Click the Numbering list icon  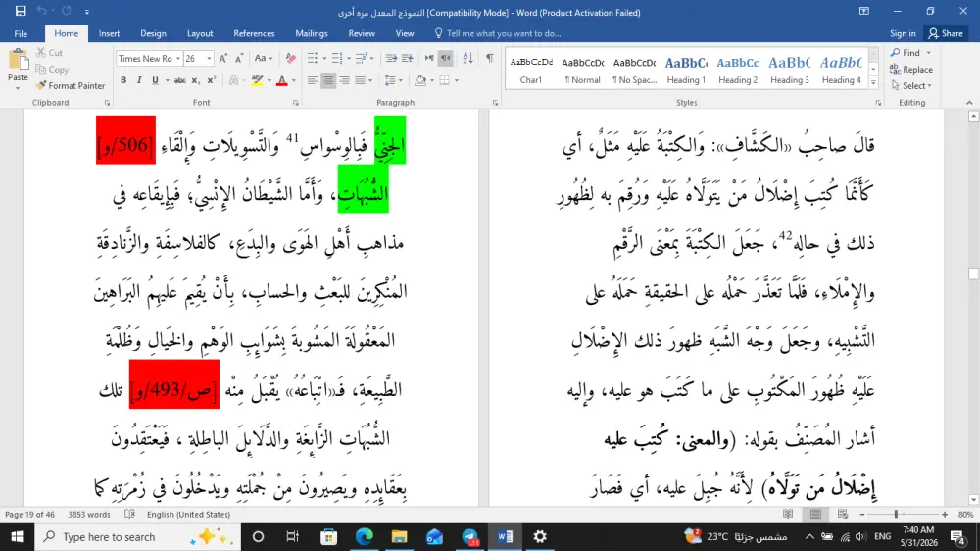(337, 58)
